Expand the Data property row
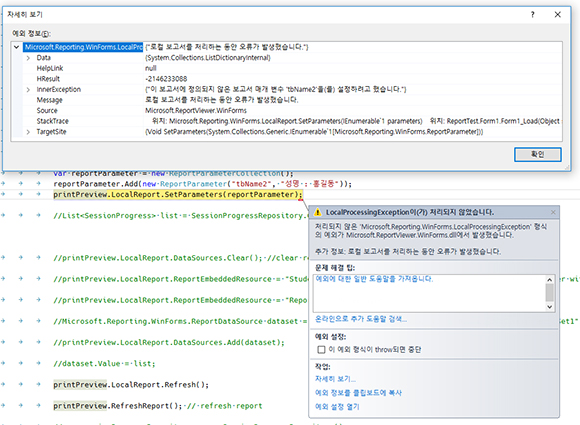This screenshot has width=580, height=425. pyautogui.click(x=28, y=58)
